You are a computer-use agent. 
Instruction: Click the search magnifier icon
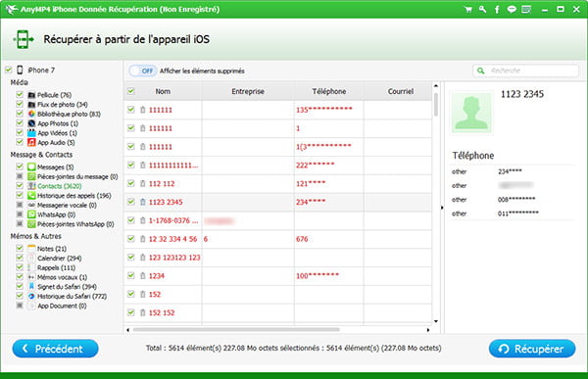(481, 71)
